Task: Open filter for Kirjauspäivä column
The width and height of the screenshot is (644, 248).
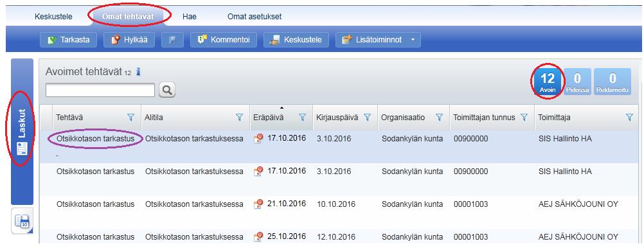Action: [x=367, y=118]
